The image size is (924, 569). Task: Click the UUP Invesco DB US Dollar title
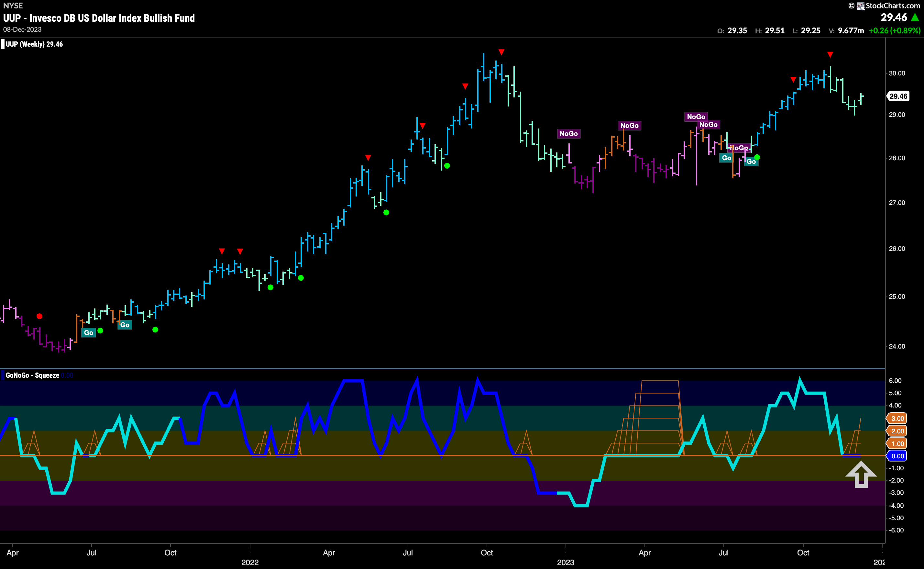[99, 18]
